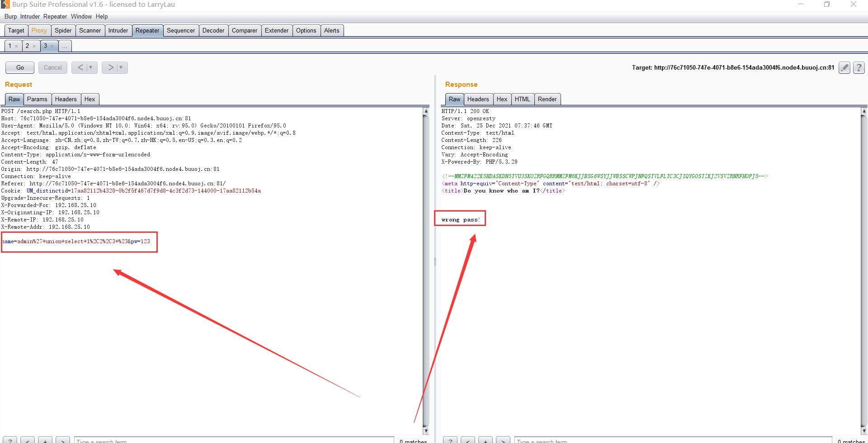Switch to the Options tool tab

pos(306,31)
